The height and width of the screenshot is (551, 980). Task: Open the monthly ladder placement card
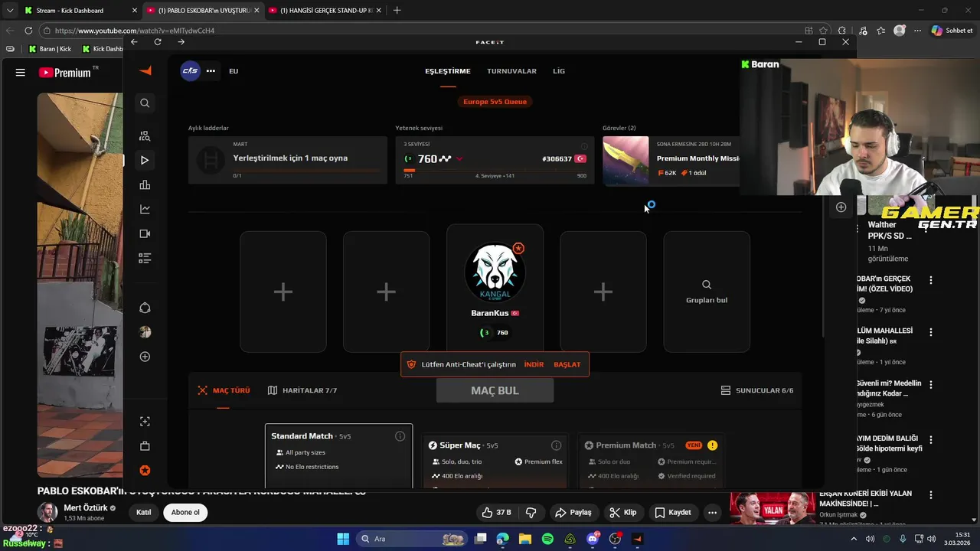click(x=288, y=160)
